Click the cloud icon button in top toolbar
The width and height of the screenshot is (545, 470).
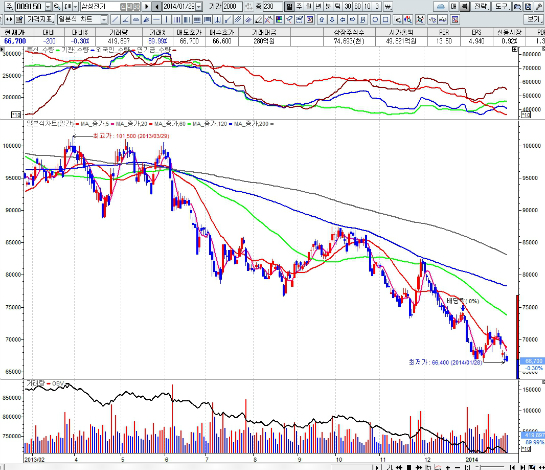pyautogui.click(x=441, y=6)
